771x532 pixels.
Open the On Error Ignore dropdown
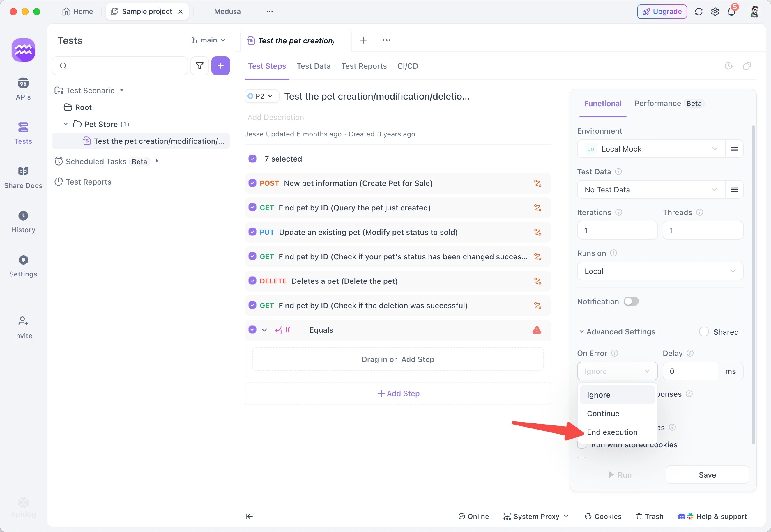[x=617, y=371]
